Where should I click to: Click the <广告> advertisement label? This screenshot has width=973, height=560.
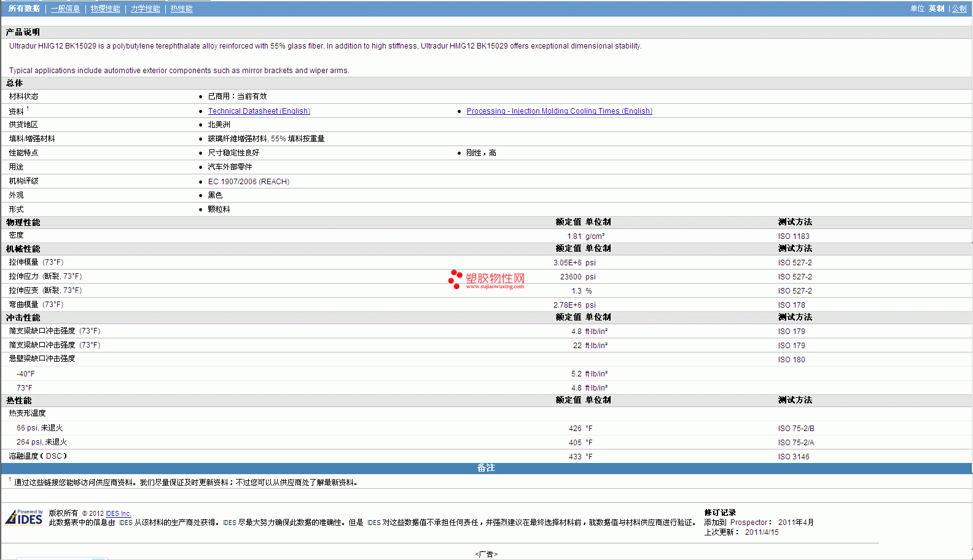pyautogui.click(x=486, y=554)
